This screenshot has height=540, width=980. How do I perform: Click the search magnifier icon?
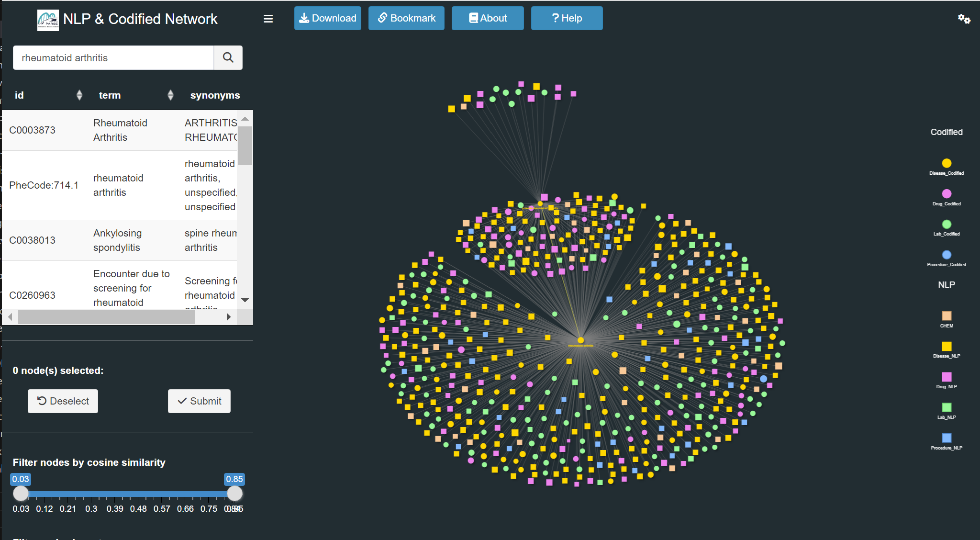tap(228, 58)
